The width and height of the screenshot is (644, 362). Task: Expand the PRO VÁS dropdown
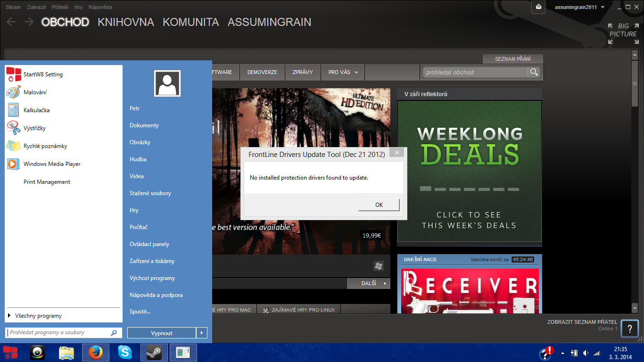(x=343, y=73)
